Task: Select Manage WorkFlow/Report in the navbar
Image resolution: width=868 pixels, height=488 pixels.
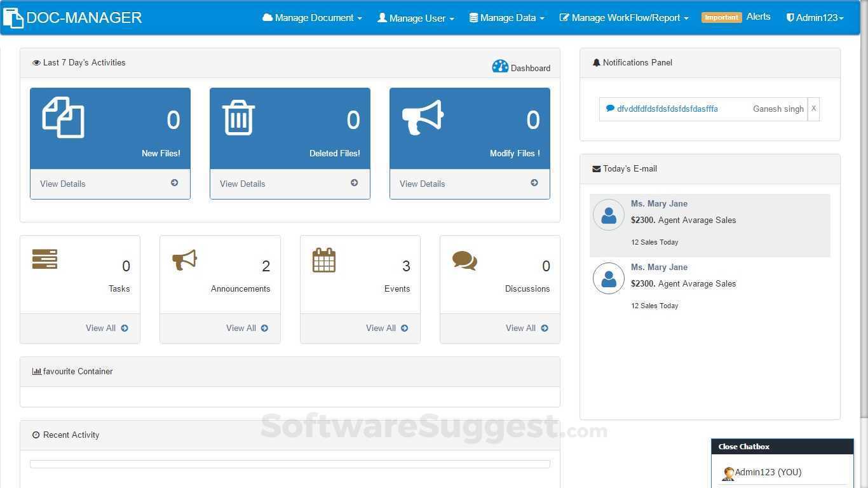Action: coord(623,17)
